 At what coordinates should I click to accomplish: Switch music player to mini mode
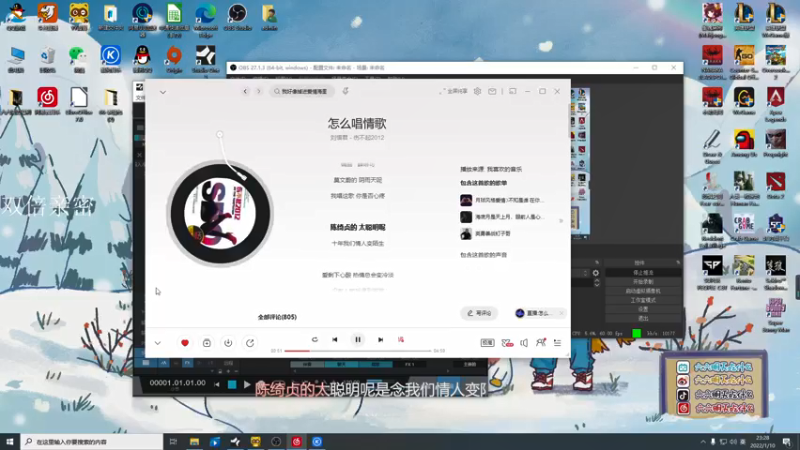click(513, 91)
